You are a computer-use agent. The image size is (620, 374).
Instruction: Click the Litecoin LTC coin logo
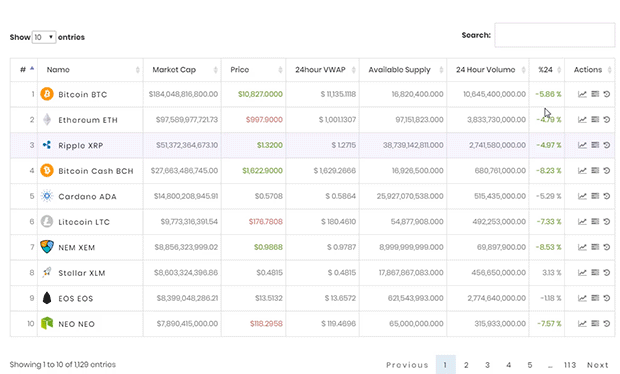[x=47, y=221]
